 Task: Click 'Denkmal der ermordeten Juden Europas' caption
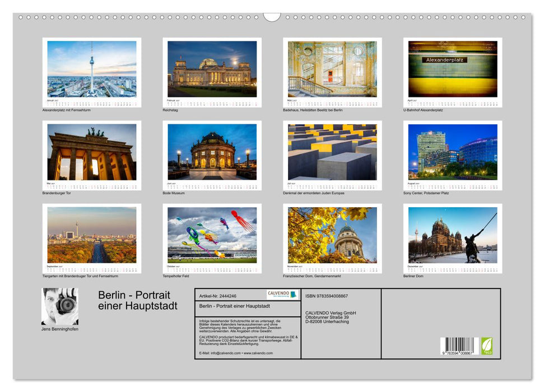pyautogui.click(x=314, y=193)
